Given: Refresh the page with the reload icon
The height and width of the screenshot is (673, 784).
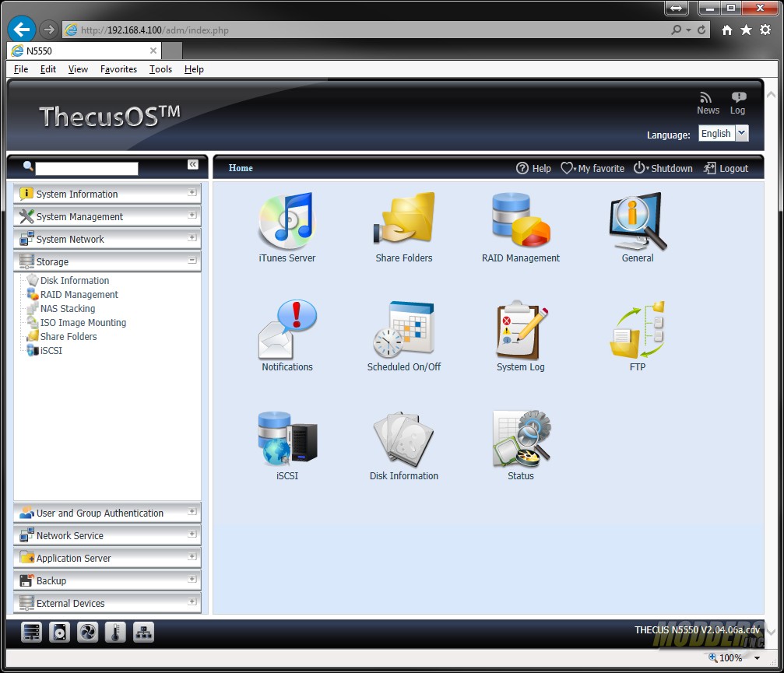Looking at the screenshot, I should pos(701,30).
